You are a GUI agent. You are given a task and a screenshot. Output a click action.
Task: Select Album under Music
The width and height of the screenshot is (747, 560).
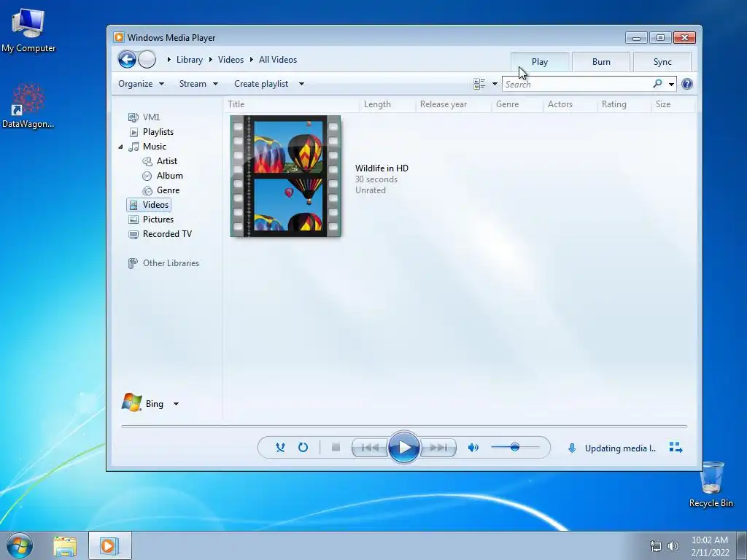[163, 176]
